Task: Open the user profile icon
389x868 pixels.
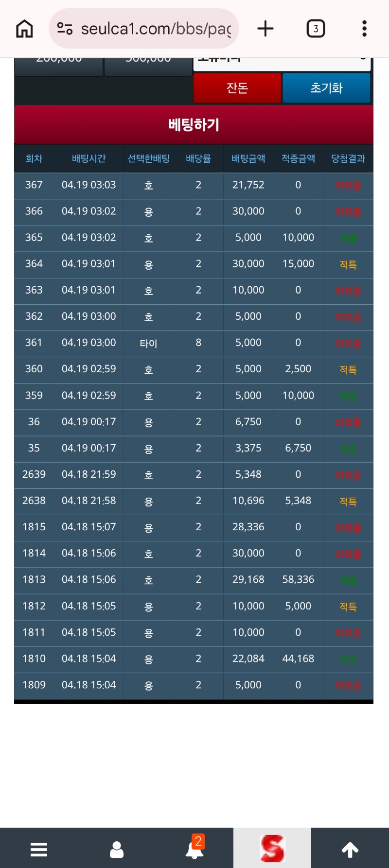Action: pyautogui.click(x=117, y=850)
